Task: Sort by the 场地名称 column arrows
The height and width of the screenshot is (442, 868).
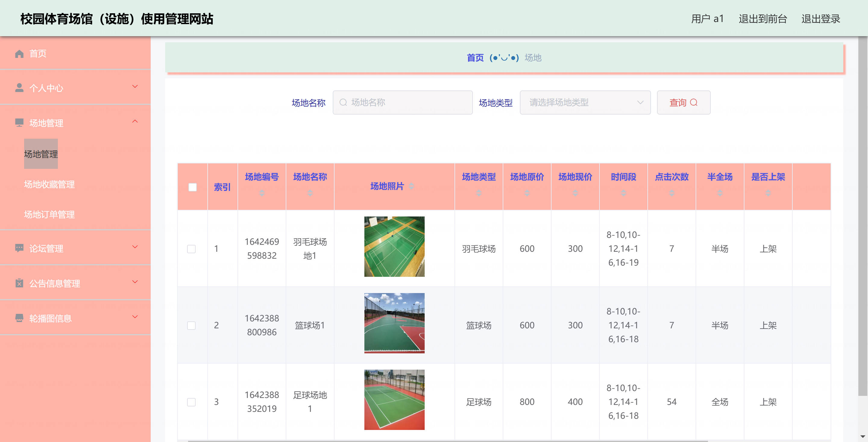Action: tap(310, 193)
